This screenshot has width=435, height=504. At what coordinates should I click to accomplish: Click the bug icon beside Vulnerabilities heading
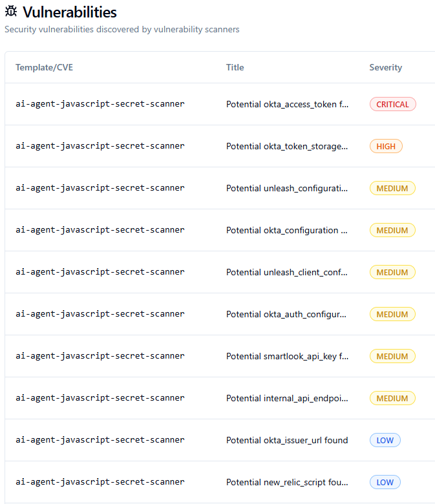[11, 12]
